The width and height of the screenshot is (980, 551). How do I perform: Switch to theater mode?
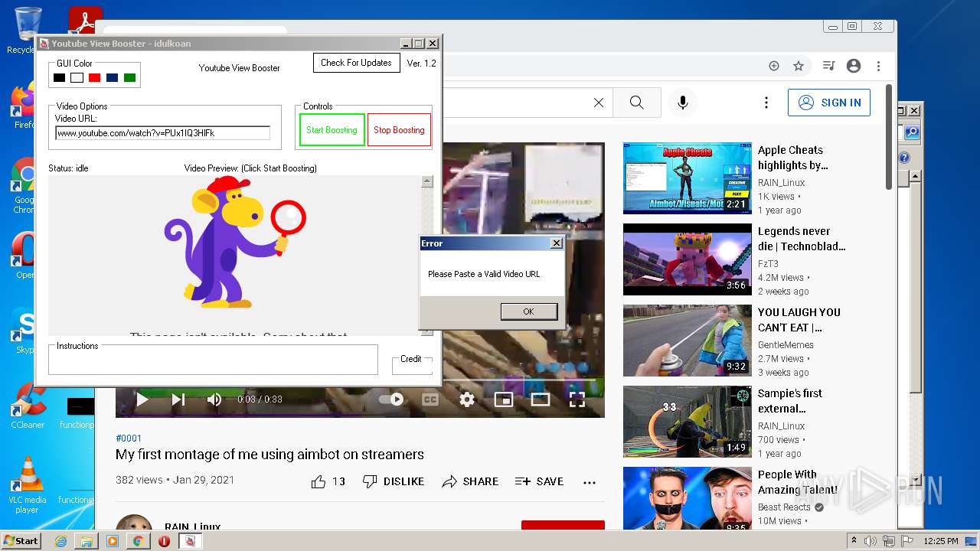point(541,399)
